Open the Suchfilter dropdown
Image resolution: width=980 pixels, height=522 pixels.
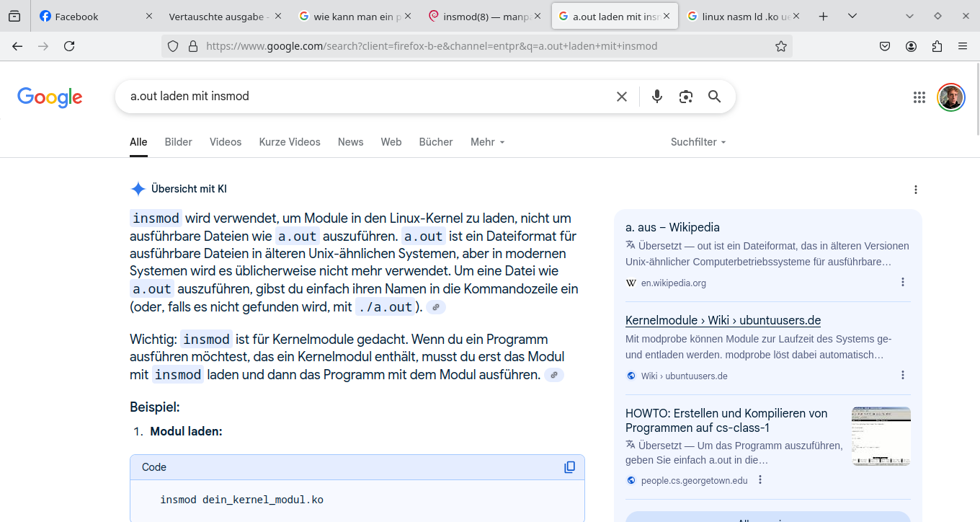coord(696,142)
